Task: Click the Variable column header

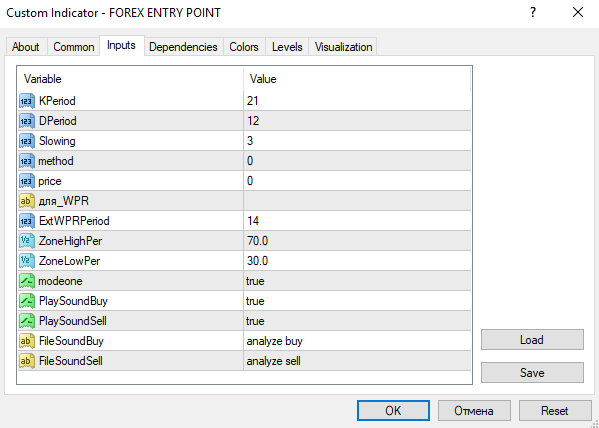Action: (x=130, y=79)
